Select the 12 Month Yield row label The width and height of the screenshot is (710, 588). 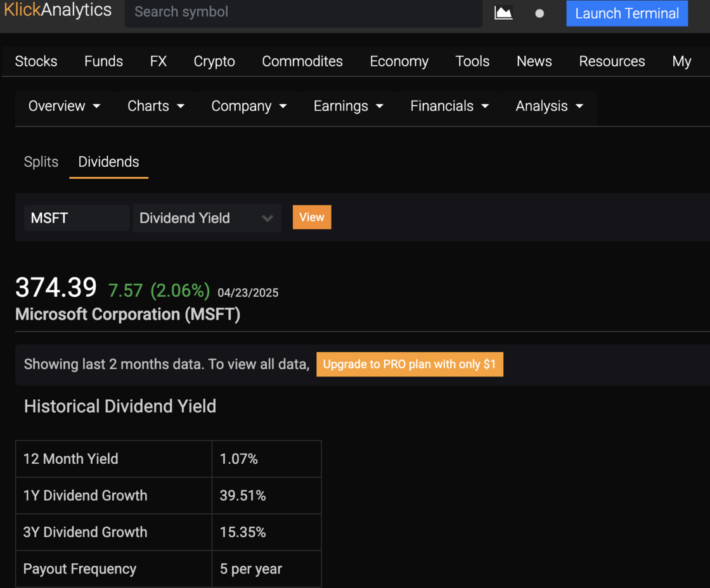70,459
